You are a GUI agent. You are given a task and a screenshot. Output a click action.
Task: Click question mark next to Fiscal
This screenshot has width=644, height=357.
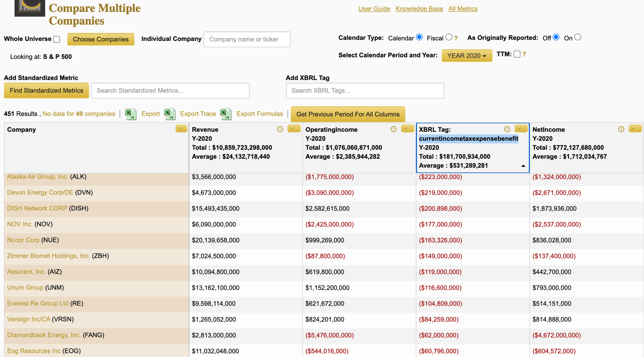coord(456,38)
